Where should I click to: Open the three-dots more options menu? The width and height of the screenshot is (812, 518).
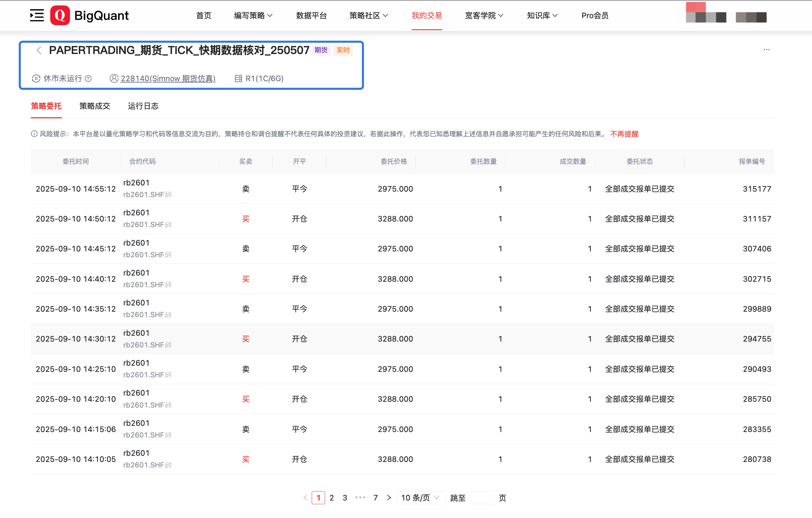coord(766,50)
